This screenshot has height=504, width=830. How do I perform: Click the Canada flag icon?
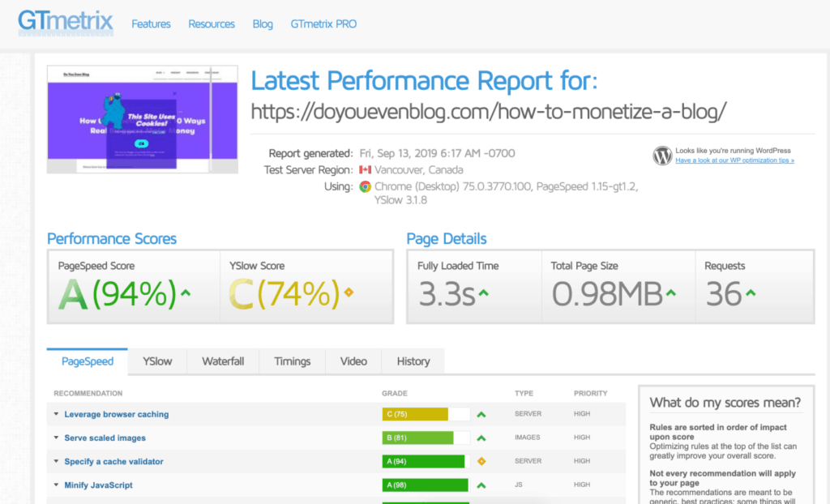(366, 170)
